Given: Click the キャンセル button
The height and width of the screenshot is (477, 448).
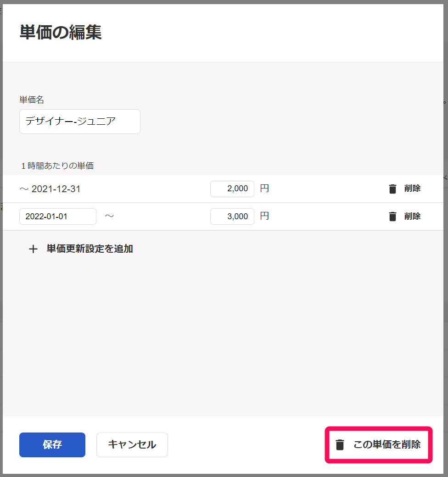Looking at the screenshot, I should (x=132, y=445).
